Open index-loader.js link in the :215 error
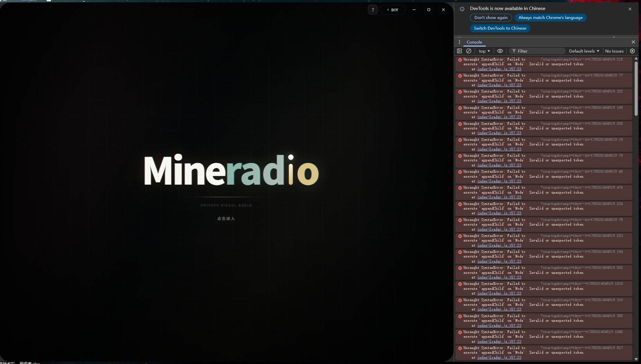The height and width of the screenshot is (364, 641). pos(499,69)
